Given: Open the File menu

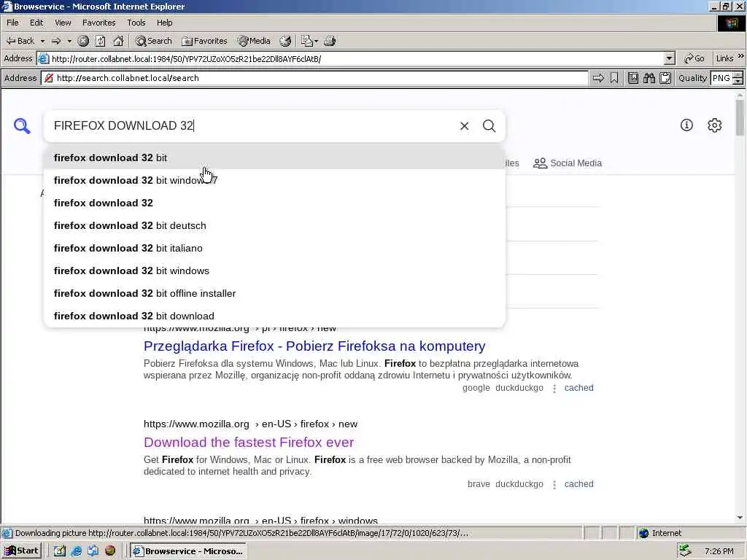Looking at the screenshot, I should click(12, 23).
